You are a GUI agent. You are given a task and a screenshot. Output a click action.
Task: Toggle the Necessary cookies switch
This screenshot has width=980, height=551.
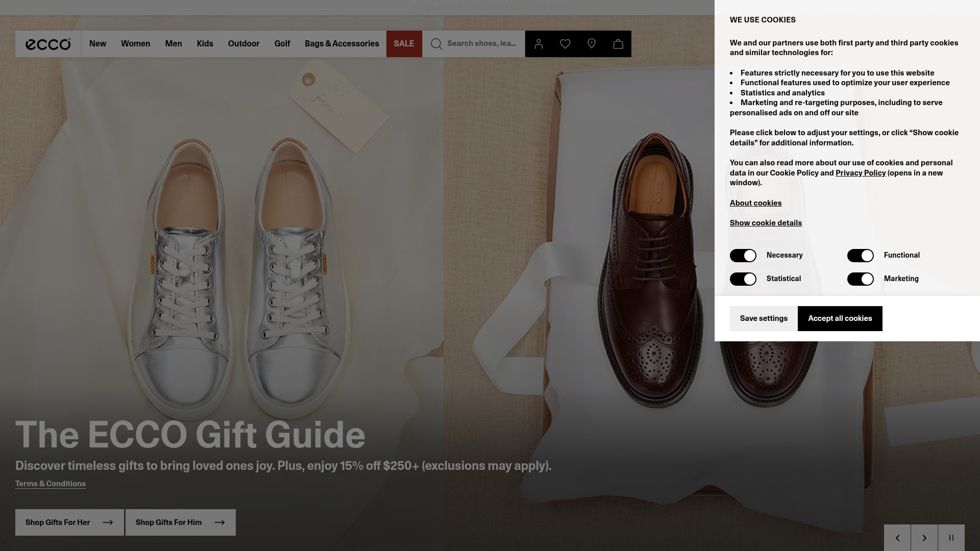point(743,256)
